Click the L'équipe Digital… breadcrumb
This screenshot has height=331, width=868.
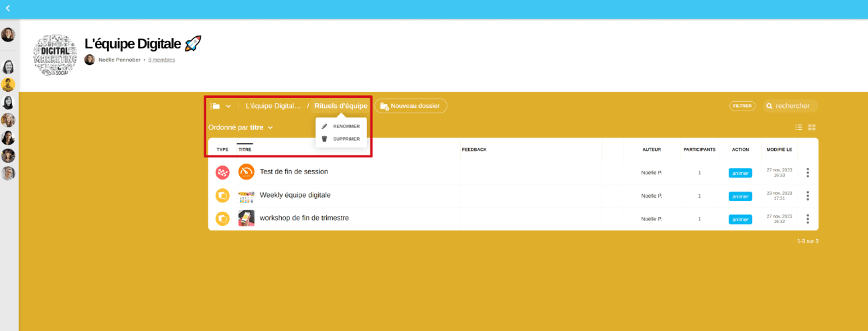click(273, 106)
